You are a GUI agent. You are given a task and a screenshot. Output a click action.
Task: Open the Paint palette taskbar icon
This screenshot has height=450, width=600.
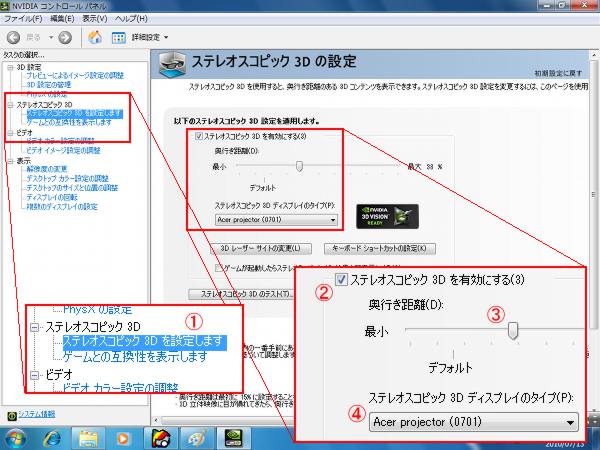[196, 439]
